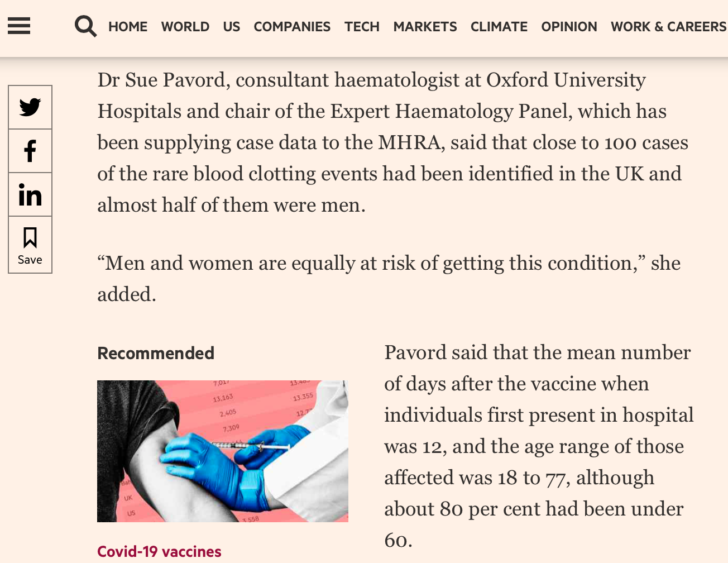Visit the Climate section
728x563 pixels.
[x=499, y=27]
